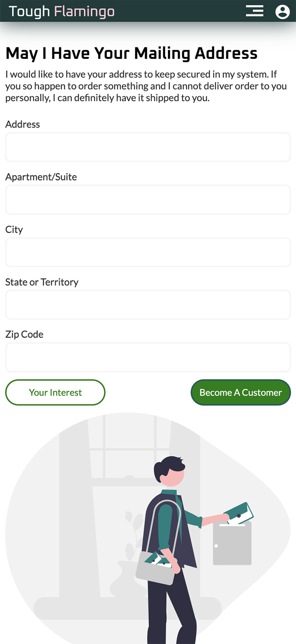296x644 pixels.
Task: Click into the Apartment/Suite text box
Action: point(148,200)
